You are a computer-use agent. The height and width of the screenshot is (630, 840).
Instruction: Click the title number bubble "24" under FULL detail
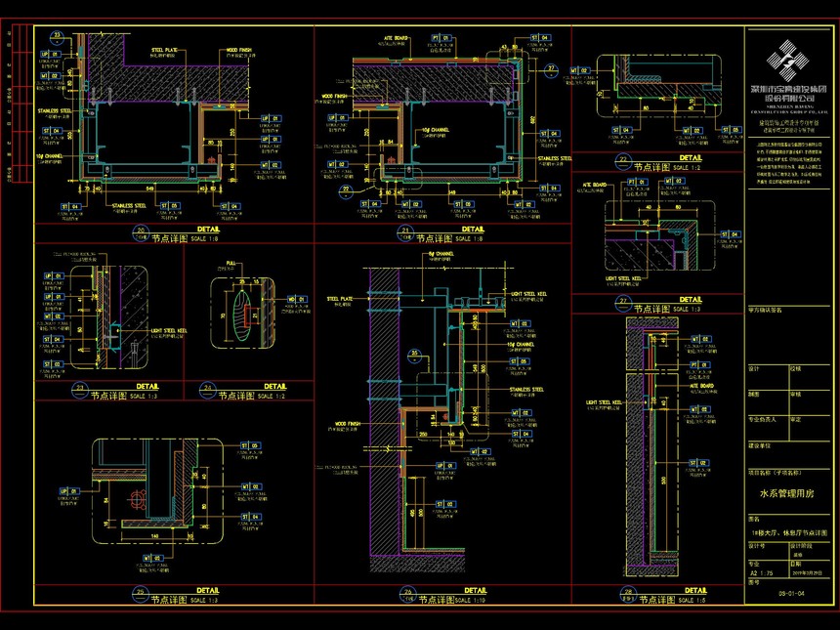point(208,391)
